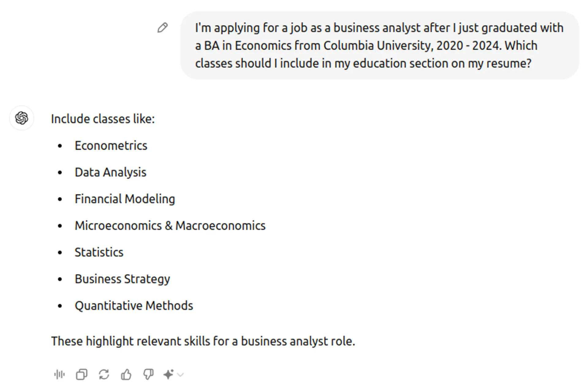Give the response a thumbs up
Screen dimensions: 588x389
(126, 374)
